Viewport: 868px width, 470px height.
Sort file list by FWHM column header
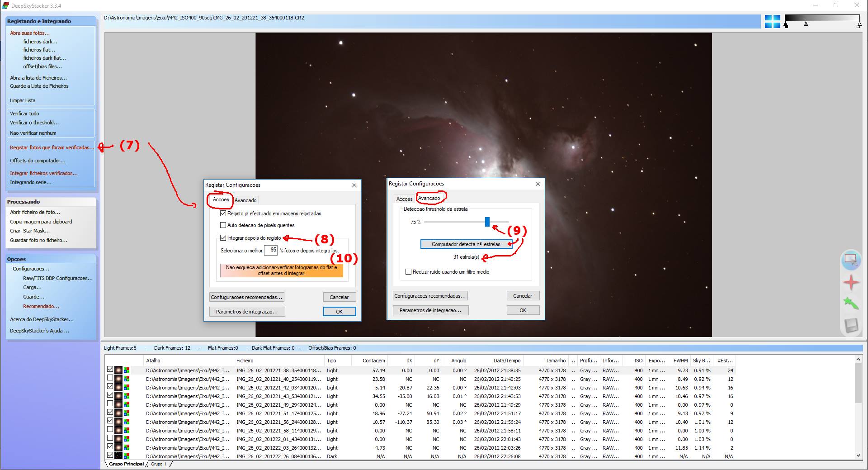(680, 361)
